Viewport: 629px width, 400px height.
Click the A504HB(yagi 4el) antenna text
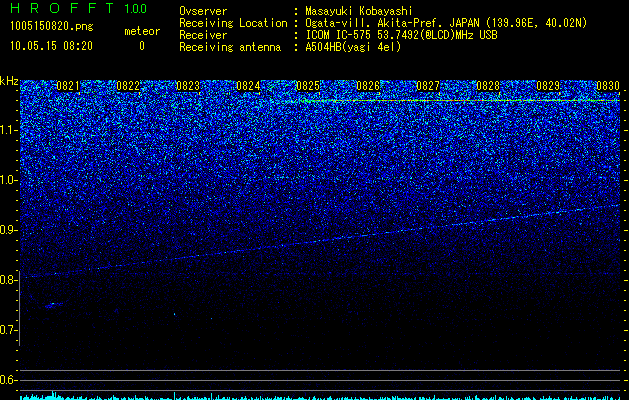tap(353, 47)
